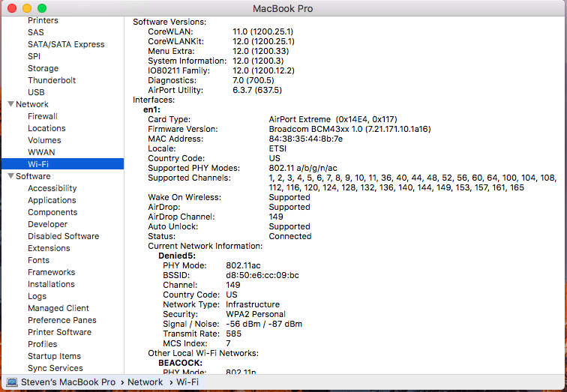Open SATA/SATA Express hardware entry
The height and width of the screenshot is (392, 567).
tap(66, 44)
